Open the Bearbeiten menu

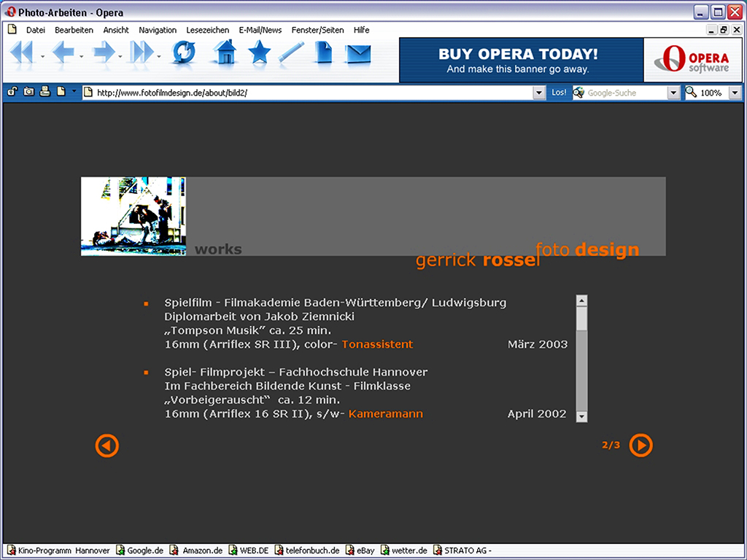coord(74,30)
